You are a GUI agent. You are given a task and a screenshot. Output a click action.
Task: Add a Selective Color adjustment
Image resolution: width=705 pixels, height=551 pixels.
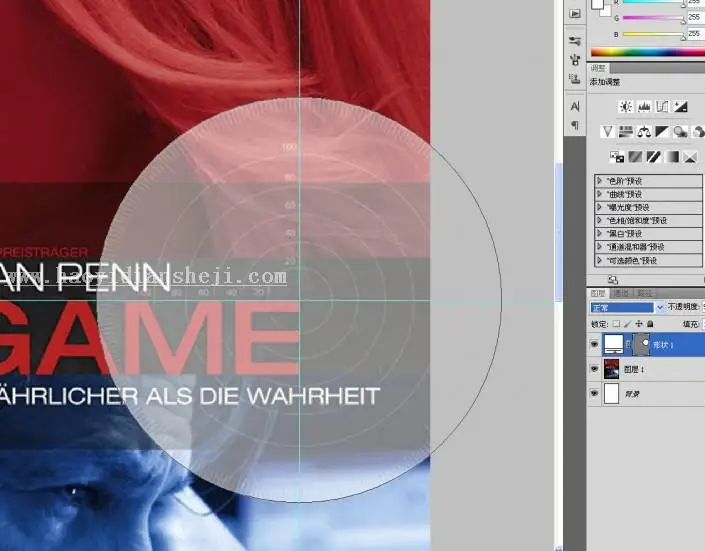point(690,157)
